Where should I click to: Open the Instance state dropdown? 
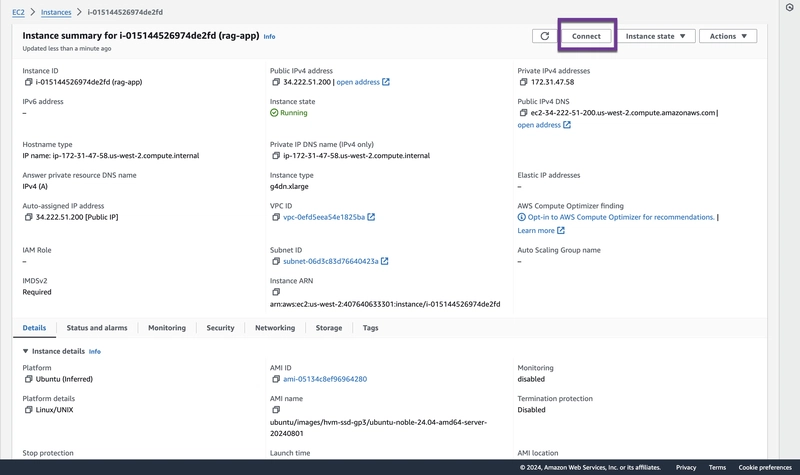point(655,36)
